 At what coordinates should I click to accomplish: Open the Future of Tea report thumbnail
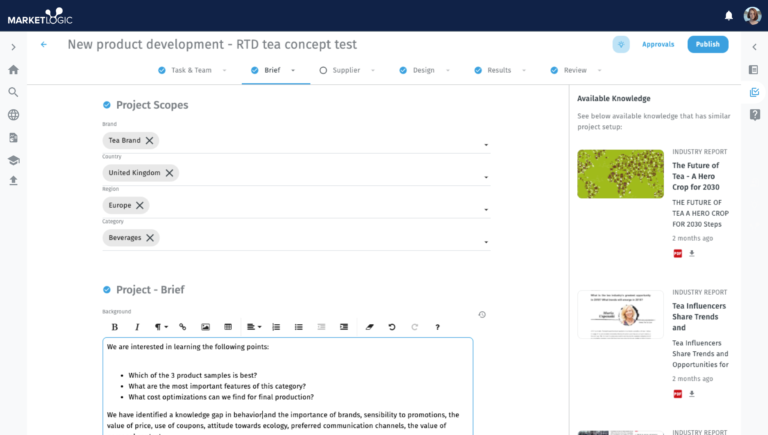[x=620, y=174]
